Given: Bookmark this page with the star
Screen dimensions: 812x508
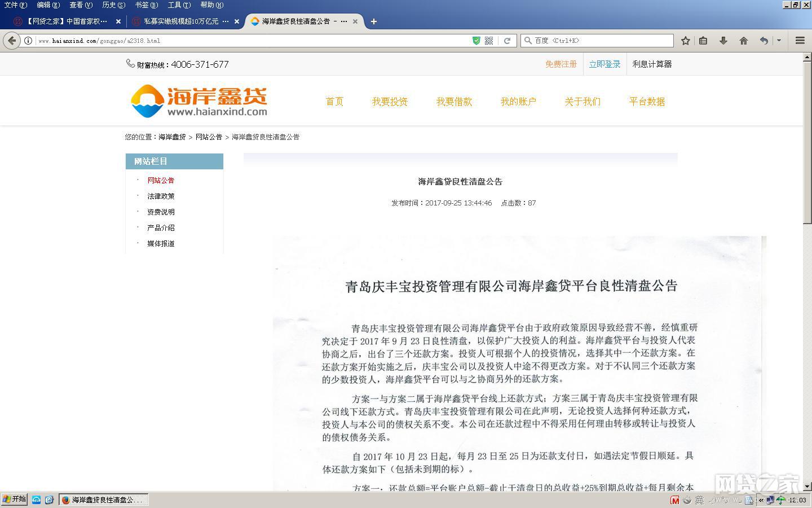Looking at the screenshot, I should coord(686,41).
